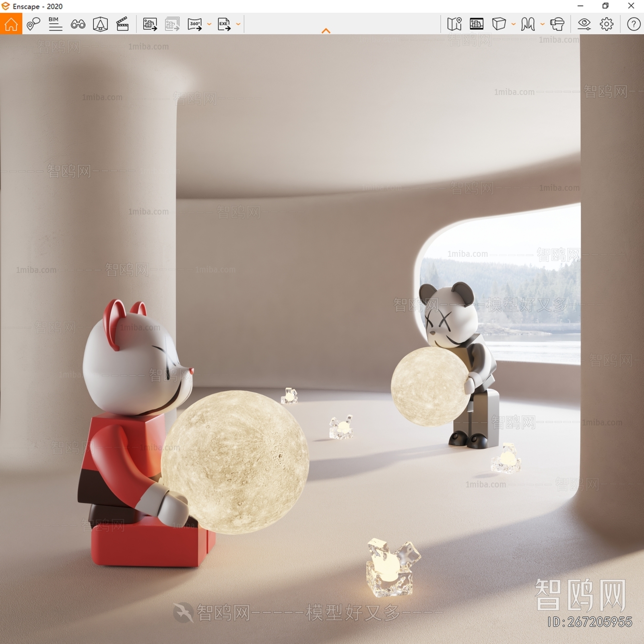Screen dimensions: 644x644
Task: Toggle the mini map icon
Action: click(454, 24)
